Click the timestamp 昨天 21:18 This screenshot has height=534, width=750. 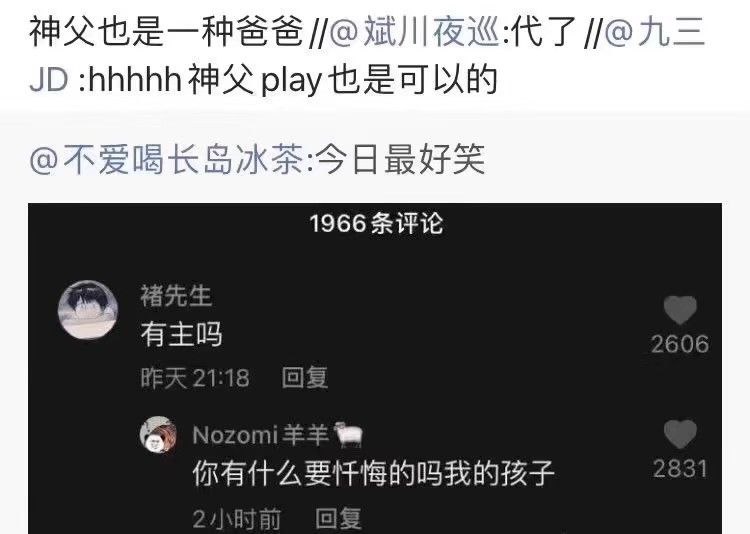195,378
